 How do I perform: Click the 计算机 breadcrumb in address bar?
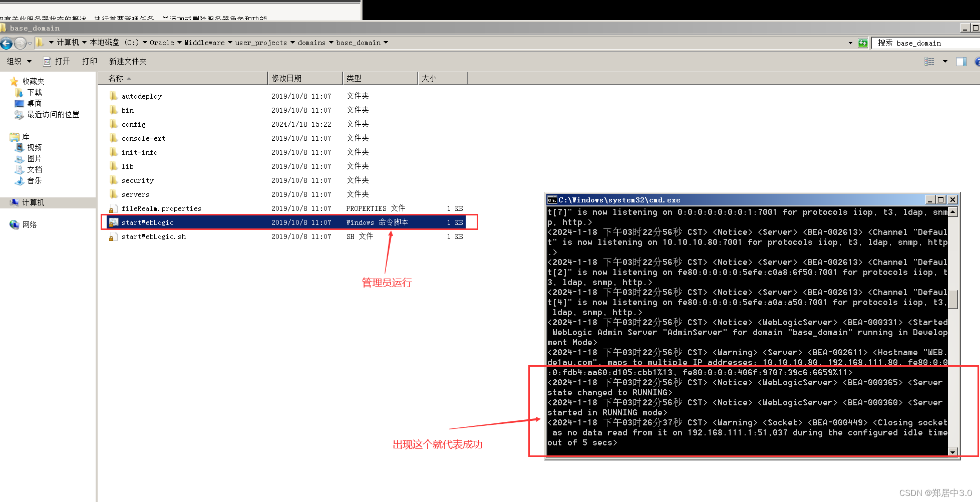point(68,43)
